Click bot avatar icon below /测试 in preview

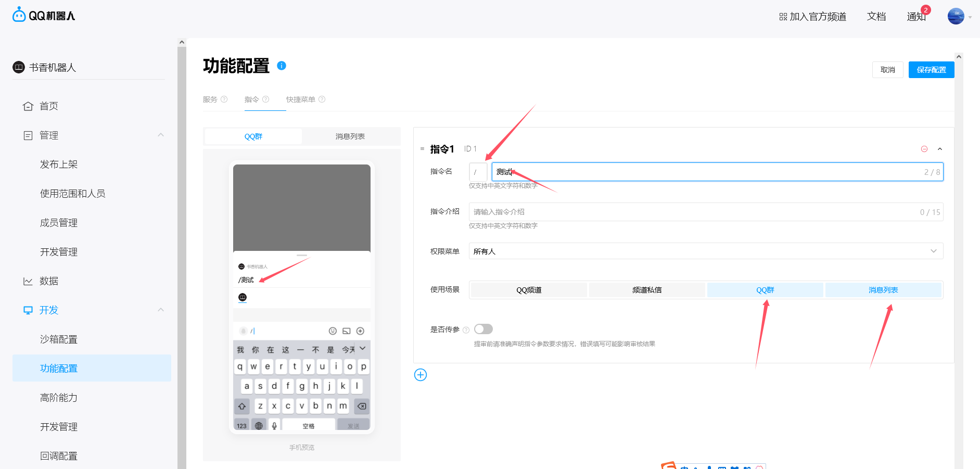pos(243,297)
